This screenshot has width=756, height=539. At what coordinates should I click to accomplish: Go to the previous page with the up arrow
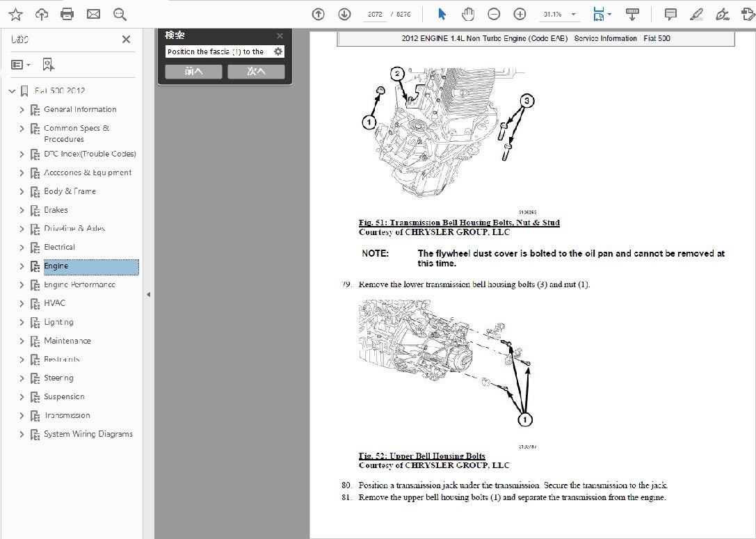pos(319,14)
